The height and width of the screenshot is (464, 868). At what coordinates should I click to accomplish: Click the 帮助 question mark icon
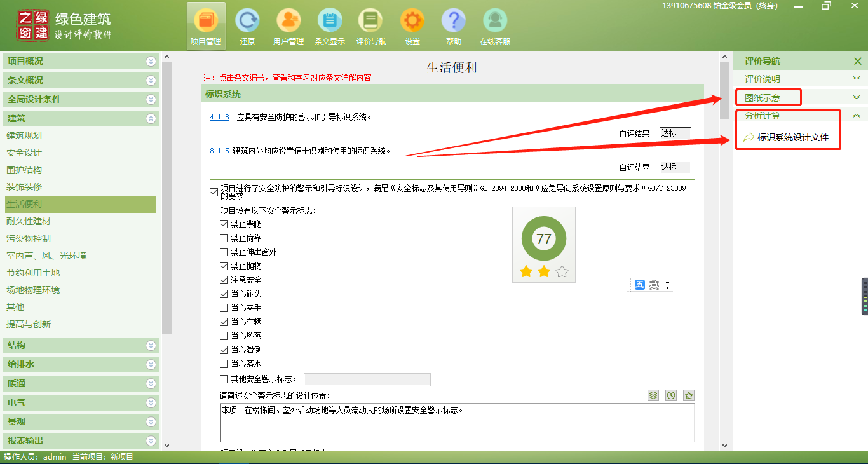point(454,27)
